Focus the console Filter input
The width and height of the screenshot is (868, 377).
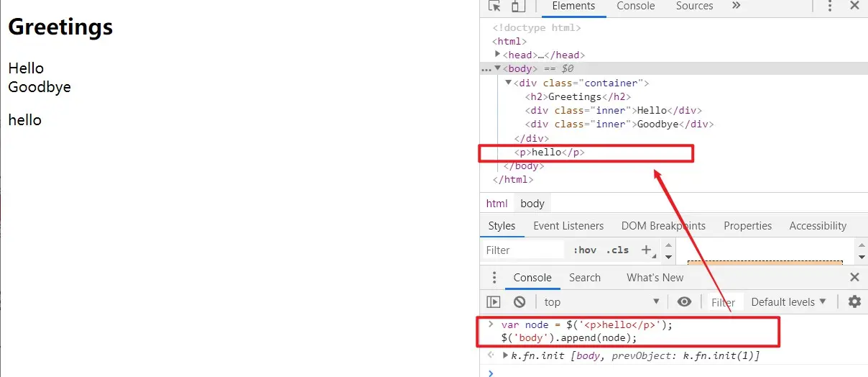(x=724, y=302)
